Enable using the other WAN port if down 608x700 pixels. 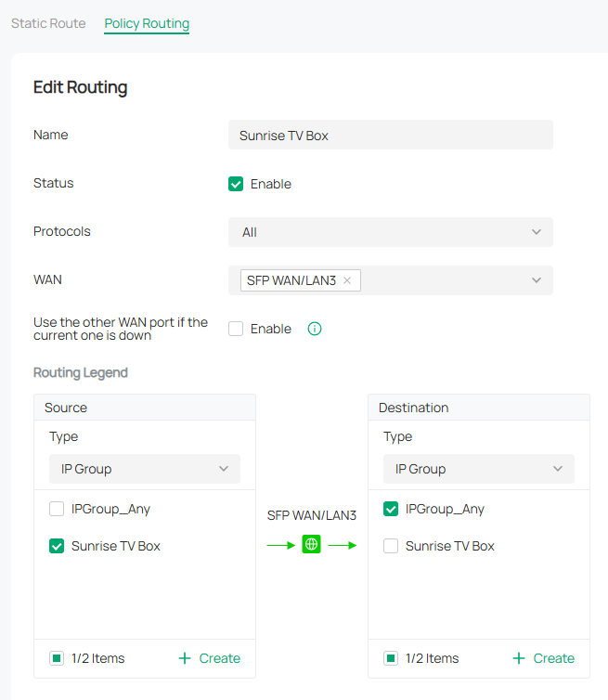pos(236,329)
